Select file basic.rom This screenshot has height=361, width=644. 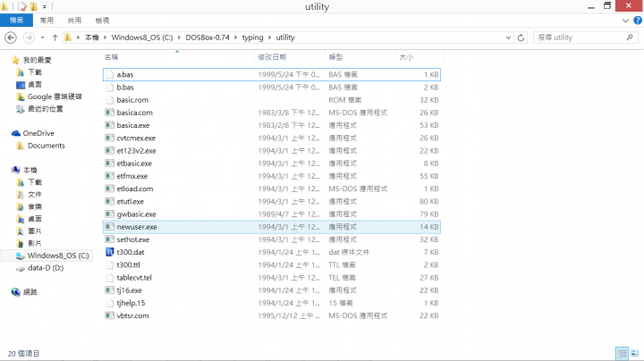tap(272, 100)
